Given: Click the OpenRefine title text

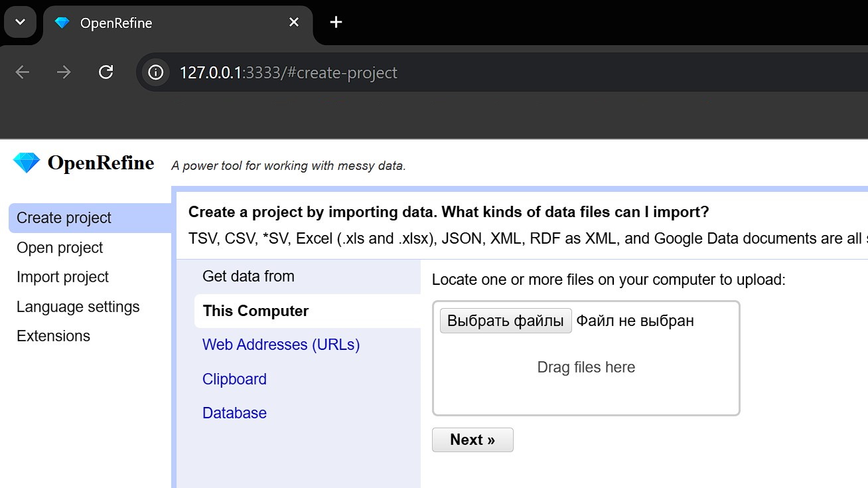Looking at the screenshot, I should 101,163.
